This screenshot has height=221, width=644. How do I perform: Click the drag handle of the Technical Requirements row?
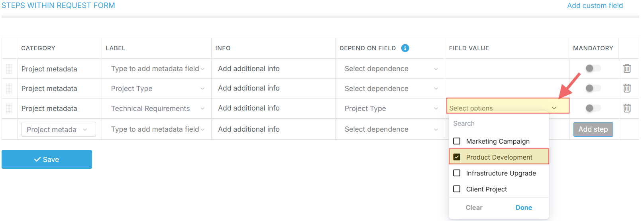point(9,108)
